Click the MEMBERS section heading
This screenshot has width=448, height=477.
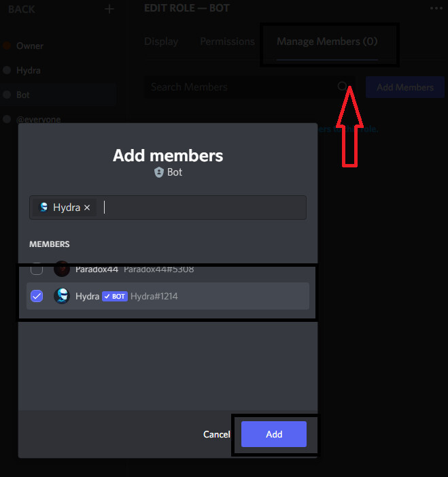[x=49, y=244]
